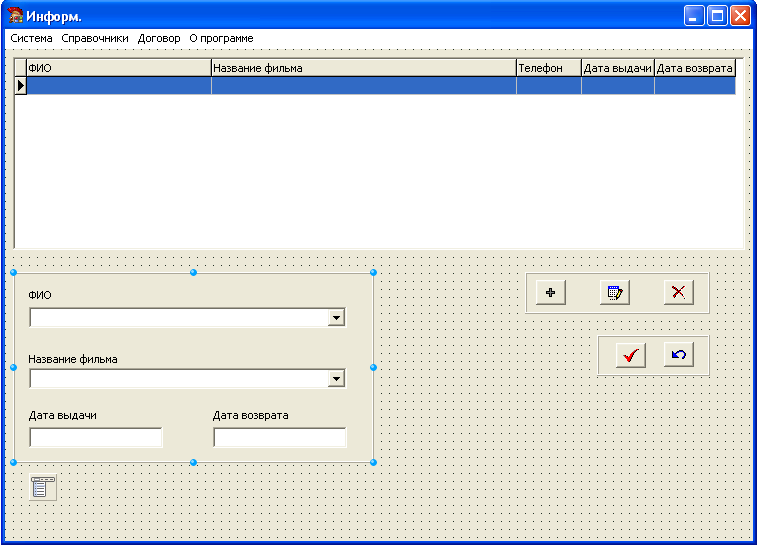Open the Название фильма dropdown arrow
Image resolution: width=758 pixels, height=546 pixels.
point(336,379)
